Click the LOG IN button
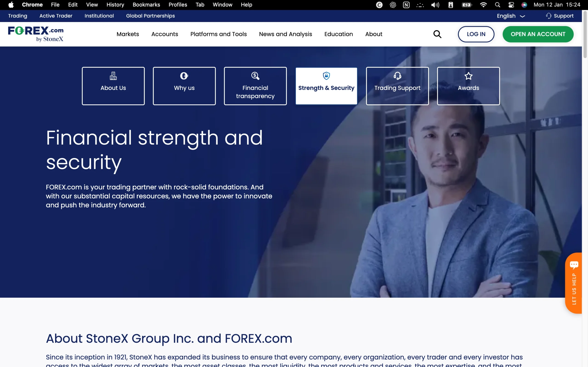Viewport: 588px width, 367px height. [476, 34]
